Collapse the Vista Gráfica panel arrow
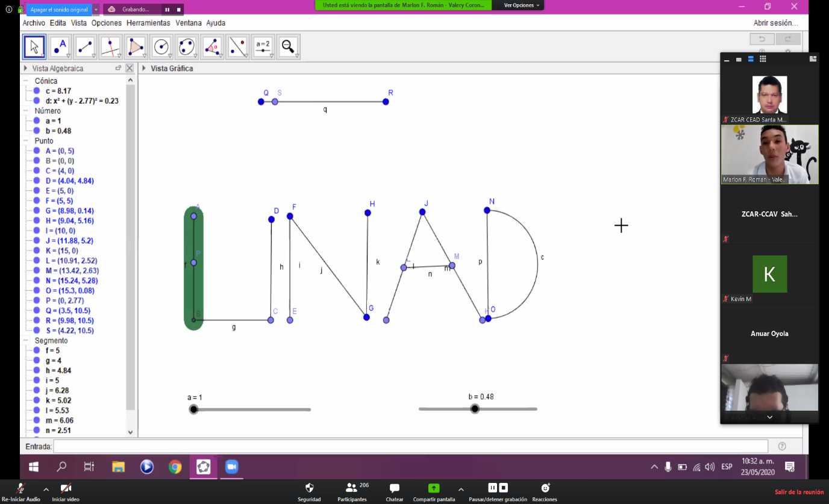 click(x=144, y=69)
